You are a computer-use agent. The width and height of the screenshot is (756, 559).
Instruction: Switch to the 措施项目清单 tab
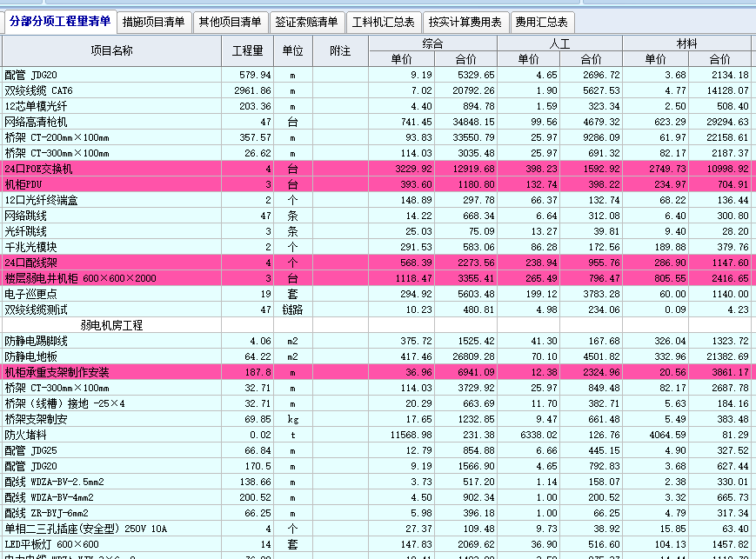click(x=154, y=22)
